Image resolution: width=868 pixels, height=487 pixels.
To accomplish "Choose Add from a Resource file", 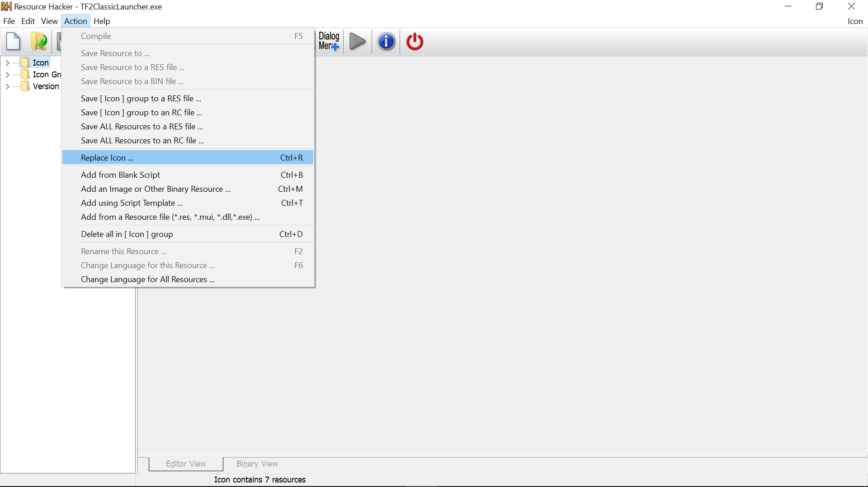I will pyautogui.click(x=188, y=217).
